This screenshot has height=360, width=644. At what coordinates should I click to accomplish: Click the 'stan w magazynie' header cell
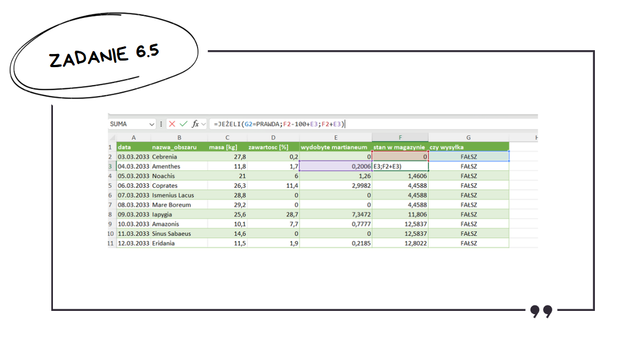tap(399, 147)
